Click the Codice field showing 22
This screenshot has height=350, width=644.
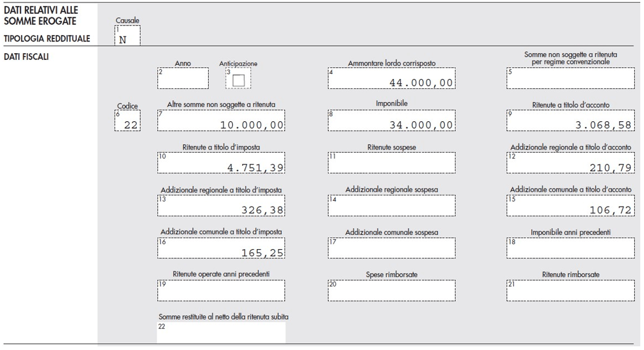[x=128, y=122]
